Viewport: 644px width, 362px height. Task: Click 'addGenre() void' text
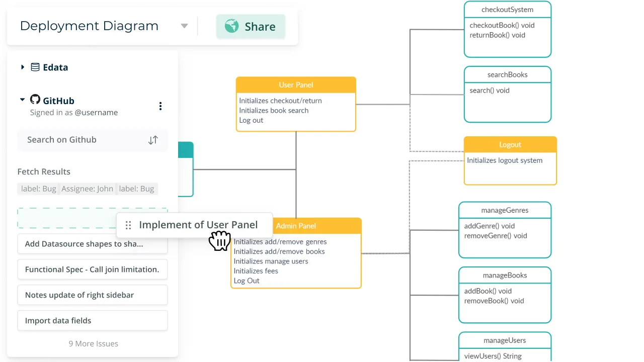tap(490, 226)
